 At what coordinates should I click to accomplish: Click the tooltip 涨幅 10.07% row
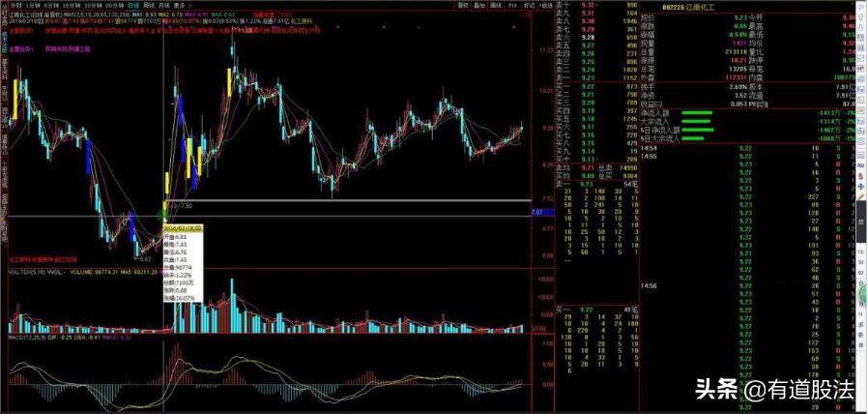point(184,298)
